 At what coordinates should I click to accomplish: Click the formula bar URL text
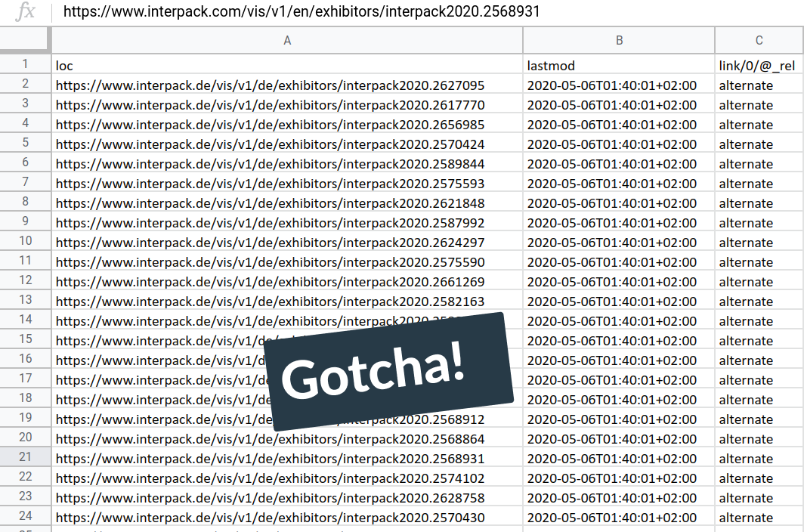click(301, 11)
